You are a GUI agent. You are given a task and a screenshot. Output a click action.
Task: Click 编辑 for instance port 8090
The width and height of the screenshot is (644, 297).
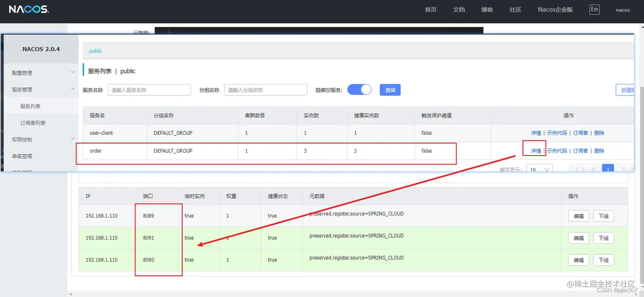578,260
